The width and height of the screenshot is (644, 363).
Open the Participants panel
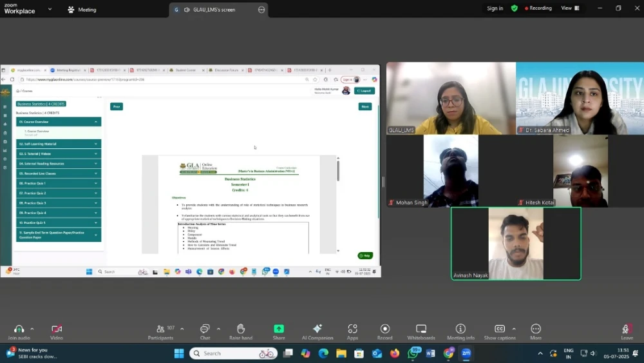coord(160,329)
